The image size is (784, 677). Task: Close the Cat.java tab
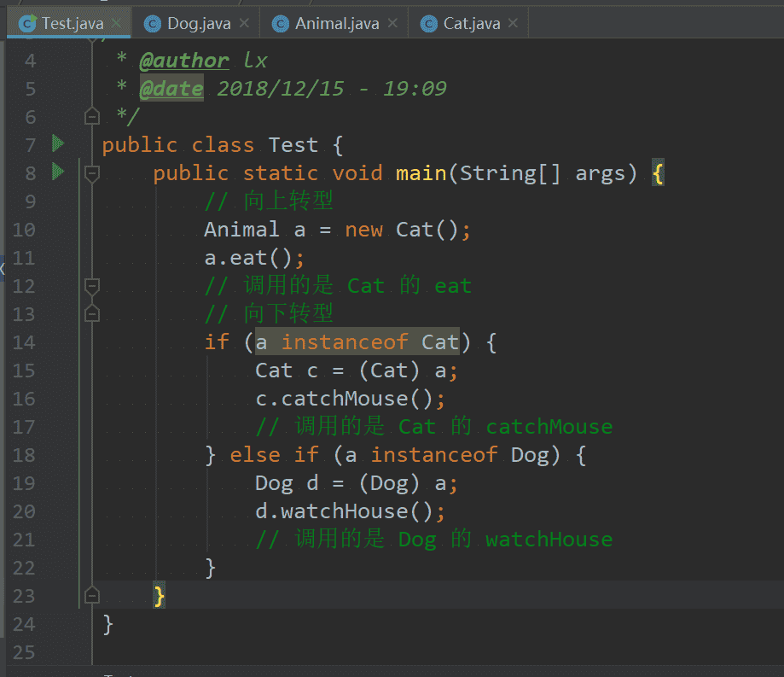514,23
